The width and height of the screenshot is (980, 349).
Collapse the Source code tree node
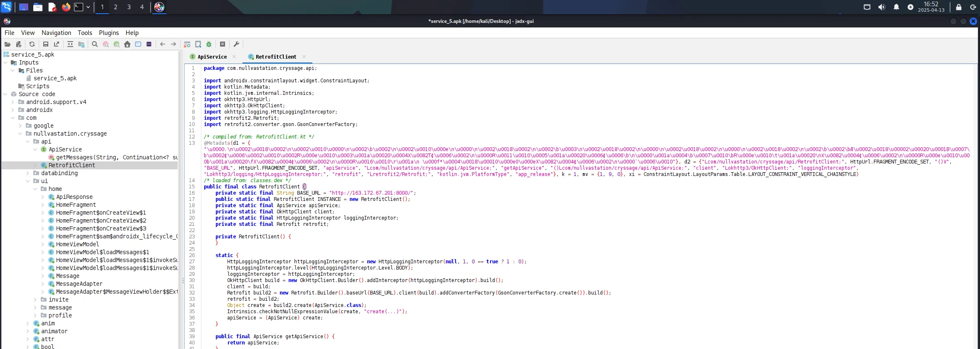(5, 94)
